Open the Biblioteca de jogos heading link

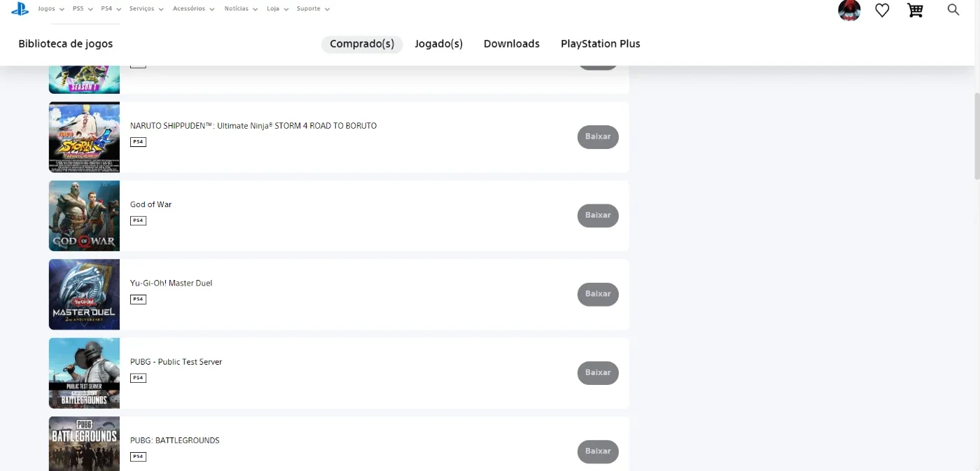(x=66, y=44)
